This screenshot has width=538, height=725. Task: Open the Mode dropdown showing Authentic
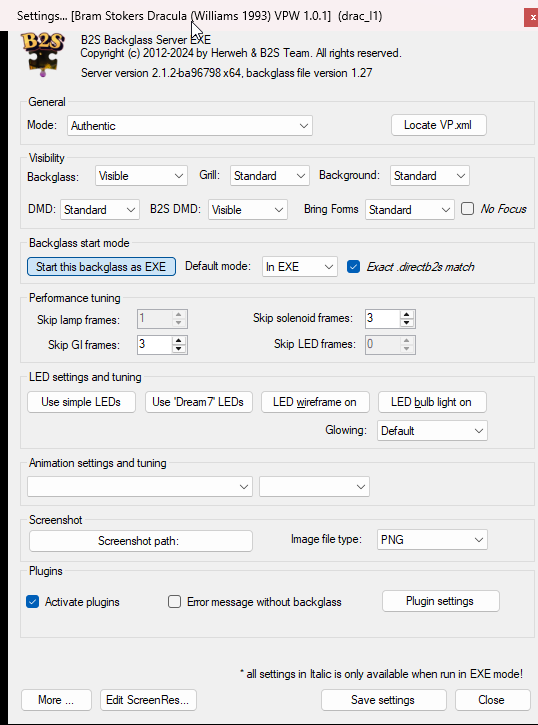pyautogui.click(x=190, y=126)
